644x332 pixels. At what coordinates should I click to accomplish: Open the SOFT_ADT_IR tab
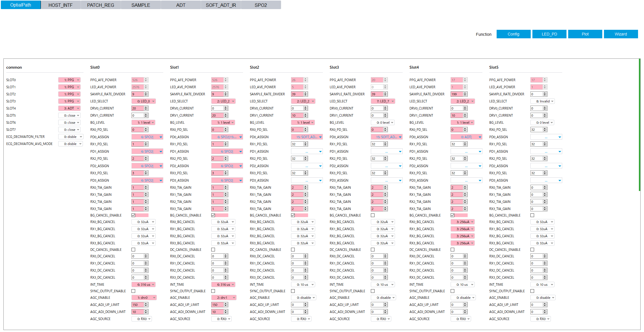coord(221,5)
